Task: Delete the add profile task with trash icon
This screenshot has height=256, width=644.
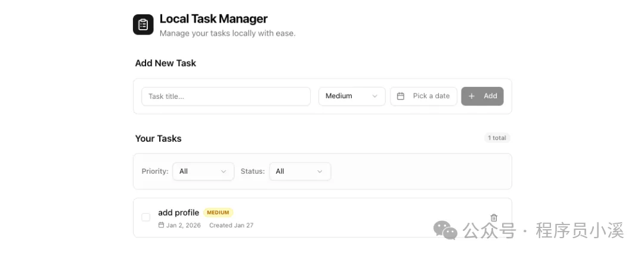Action: click(x=494, y=218)
